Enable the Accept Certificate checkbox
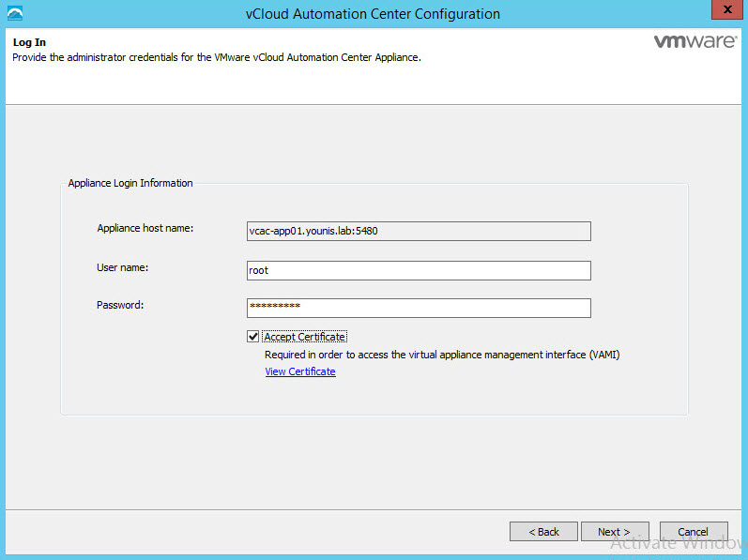This screenshot has height=560, width=748. coord(252,337)
